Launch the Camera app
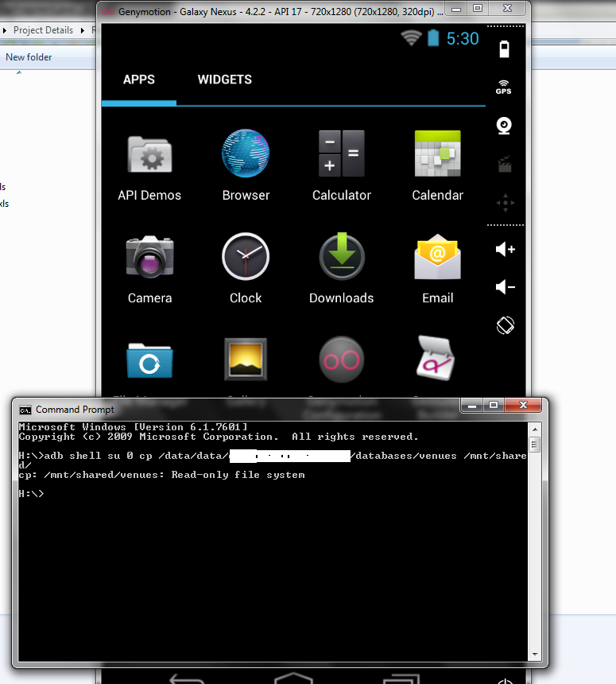This screenshot has width=616, height=684. (149, 269)
